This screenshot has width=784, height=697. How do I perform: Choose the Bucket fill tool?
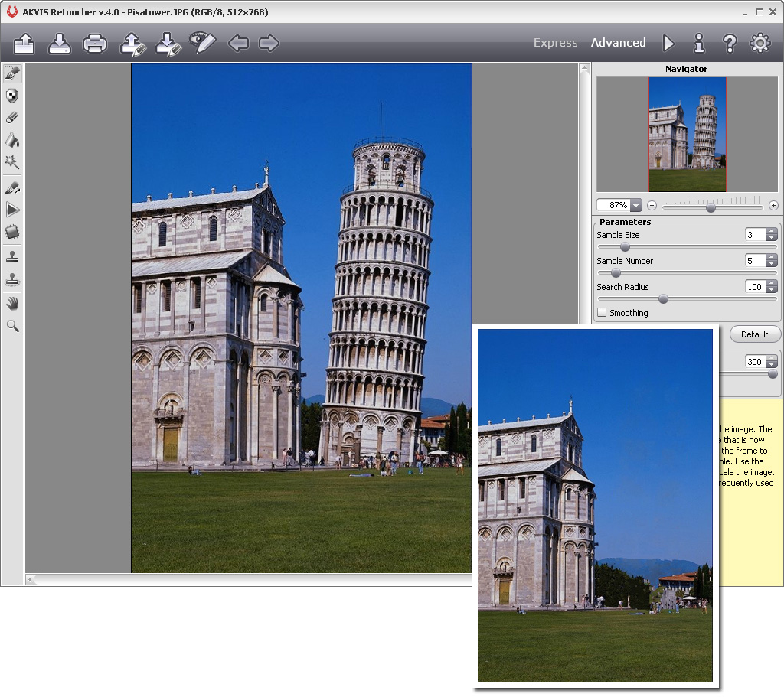12,140
